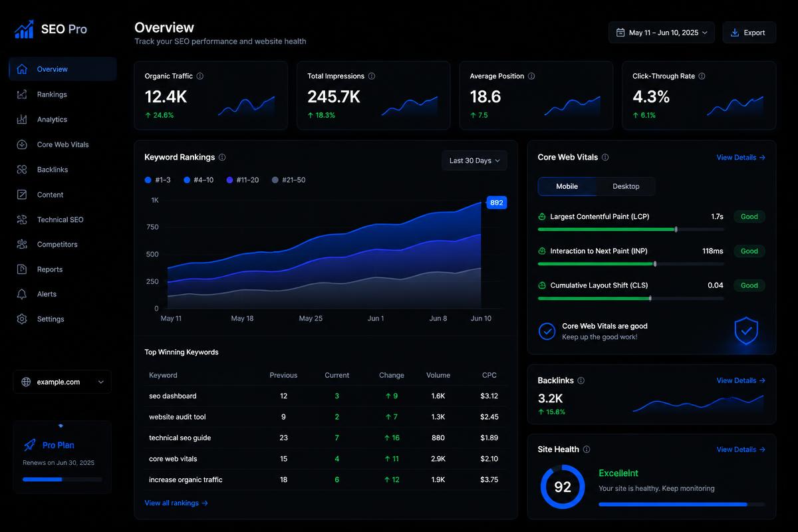This screenshot has height=532, width=798.
Task: Click the Core Web Vitals sidebar icon
Action: pos(22,144)
